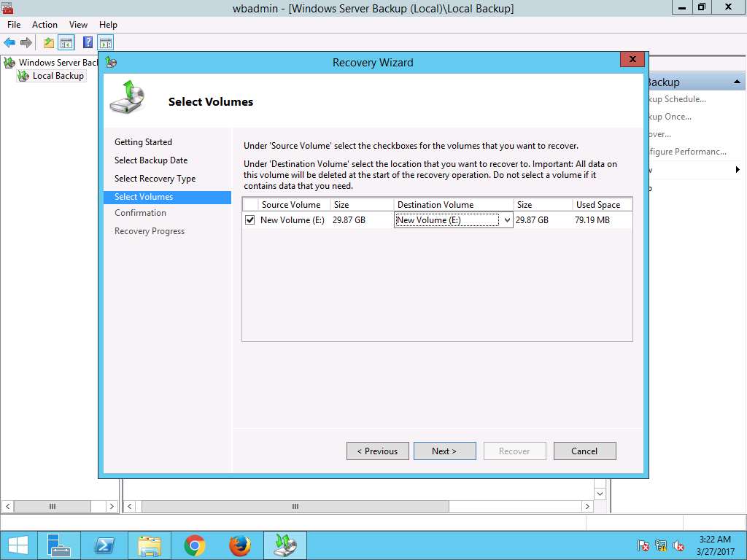Go to the Select Backup Date step
Image resolution: width=747 pixels, height=560 pixels.
(x=151, y=160)
